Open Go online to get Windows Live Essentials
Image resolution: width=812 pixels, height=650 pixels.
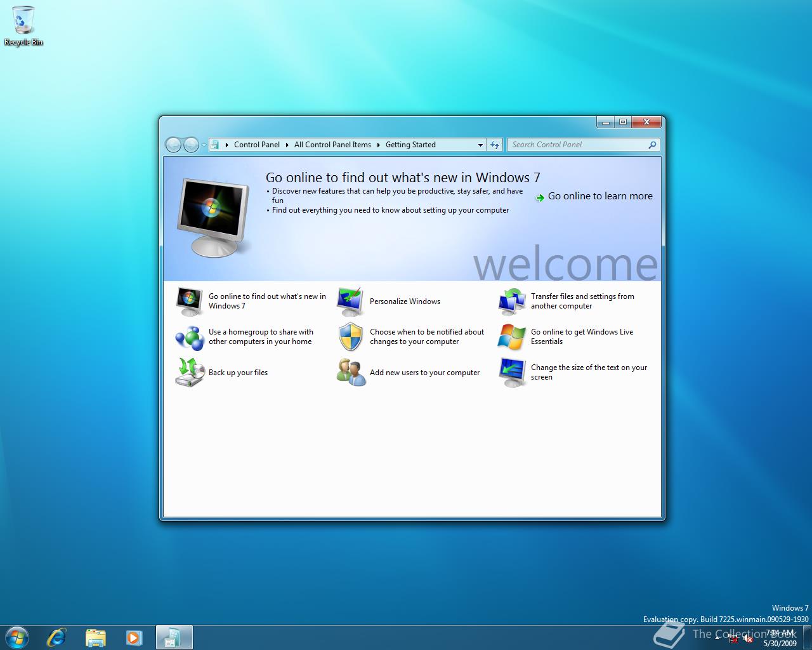(582, 336)
